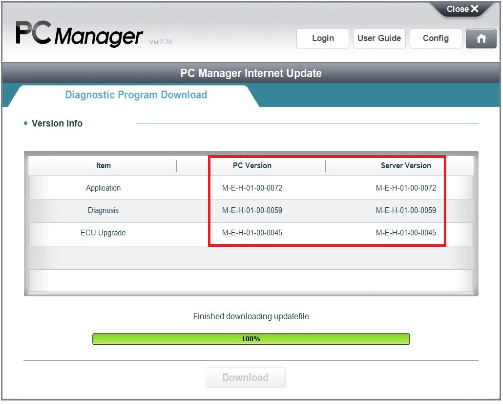The height and width of the screenshot is (404, 503).
Task: Click the ECU Upgrade server version value
Action: [406, 233]
